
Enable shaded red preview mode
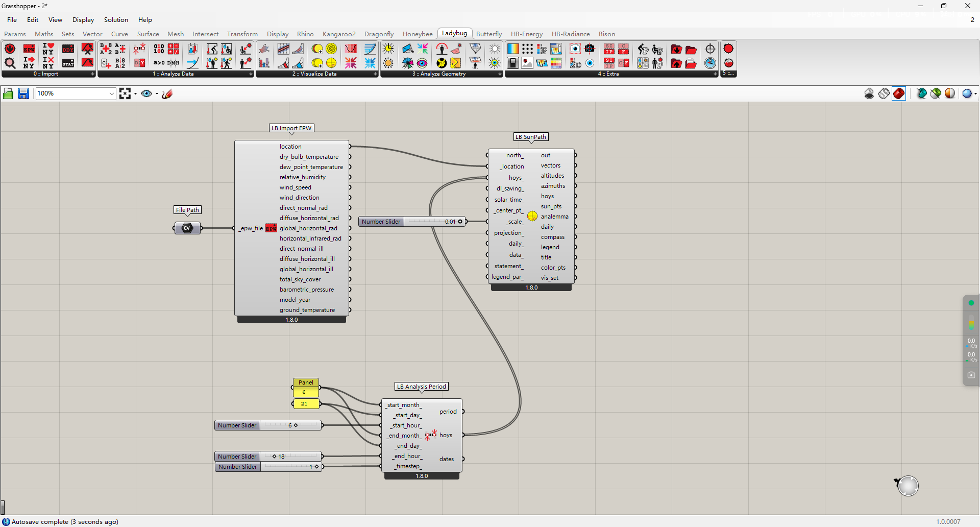(x=899, y=93)
